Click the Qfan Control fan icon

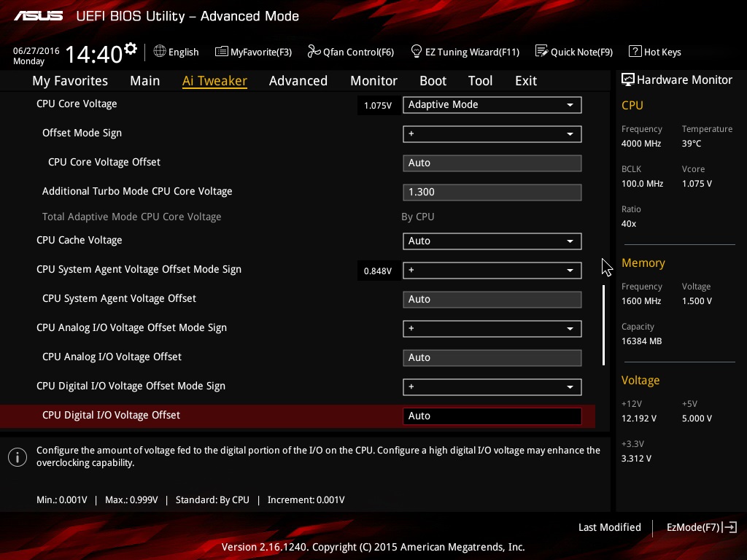click(314, 51)
